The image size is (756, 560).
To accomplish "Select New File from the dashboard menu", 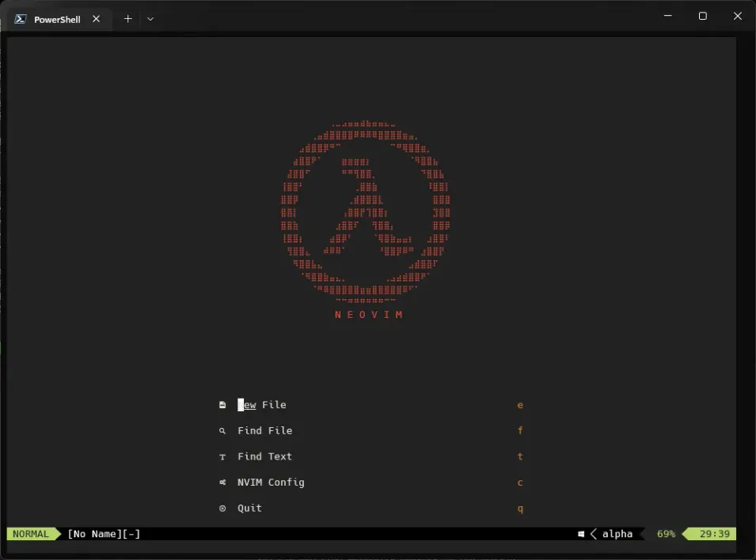I will tap(261, 404).
